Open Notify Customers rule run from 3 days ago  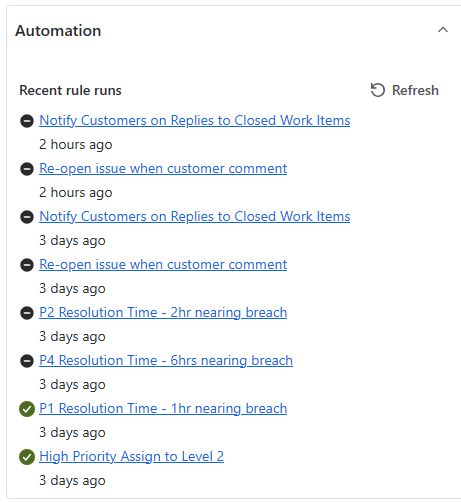tap(195, 216)
